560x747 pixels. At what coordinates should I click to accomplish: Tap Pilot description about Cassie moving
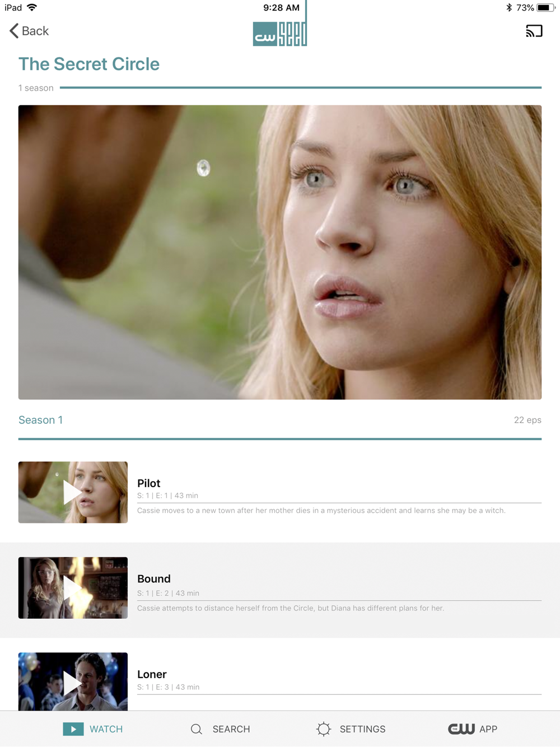[321, 511]
